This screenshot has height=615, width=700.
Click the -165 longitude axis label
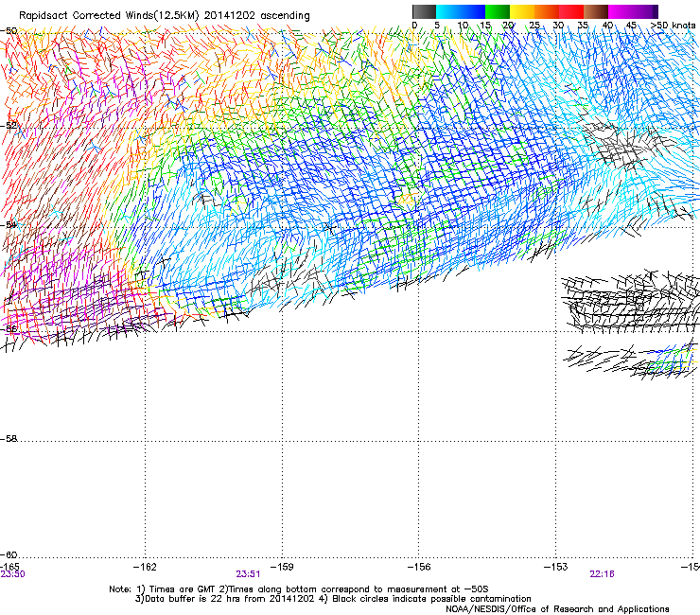point(9,567)
